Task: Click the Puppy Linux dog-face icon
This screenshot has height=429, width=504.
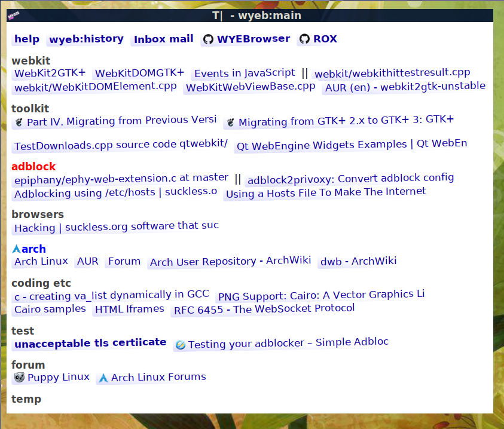Action: coord(19,377)
